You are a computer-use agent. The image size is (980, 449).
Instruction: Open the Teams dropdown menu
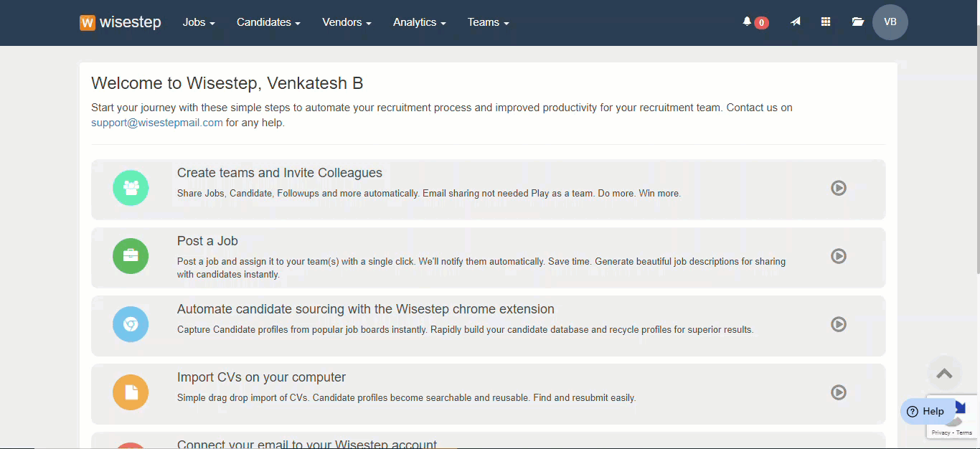point(488,22)
